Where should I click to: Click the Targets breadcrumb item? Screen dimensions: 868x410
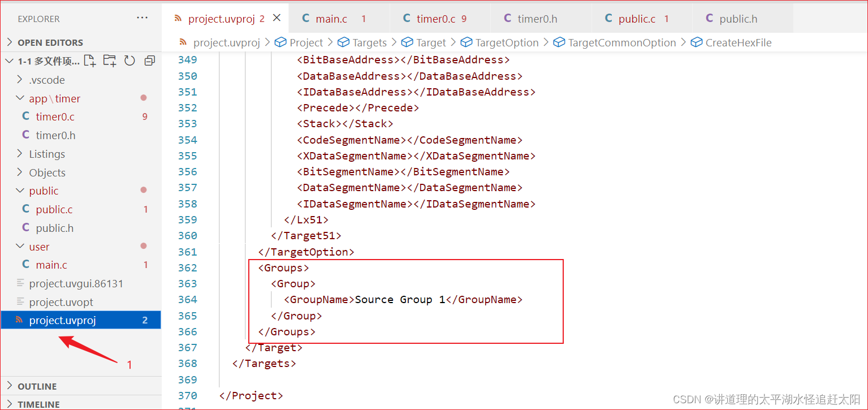tap(370, 42)
